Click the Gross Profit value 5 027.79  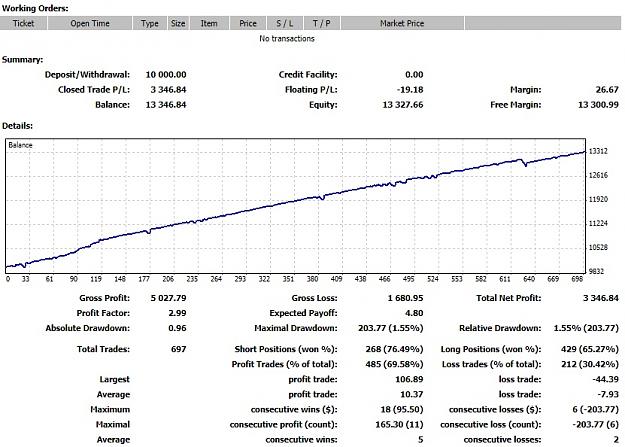point(168,298)
